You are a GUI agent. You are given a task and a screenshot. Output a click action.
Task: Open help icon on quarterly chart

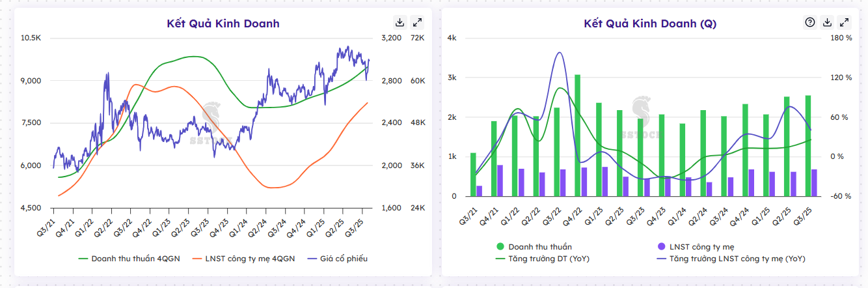click(x=810, y=22)
